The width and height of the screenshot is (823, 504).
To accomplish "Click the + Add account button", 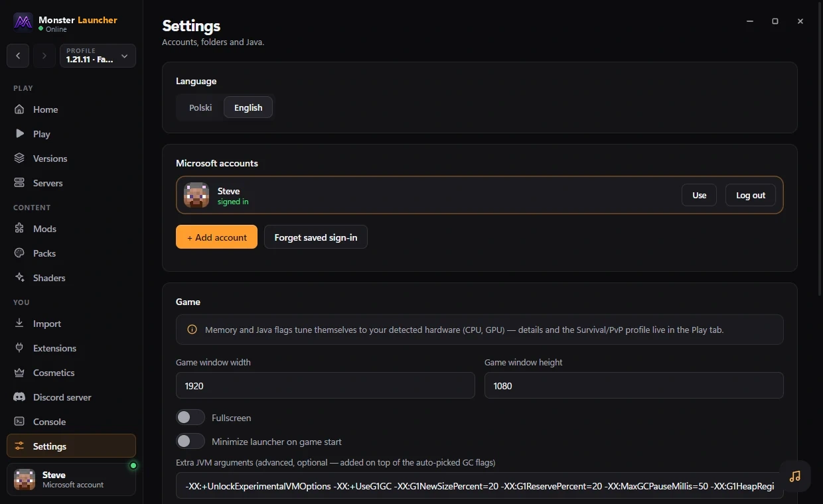I will pos(216,237).
